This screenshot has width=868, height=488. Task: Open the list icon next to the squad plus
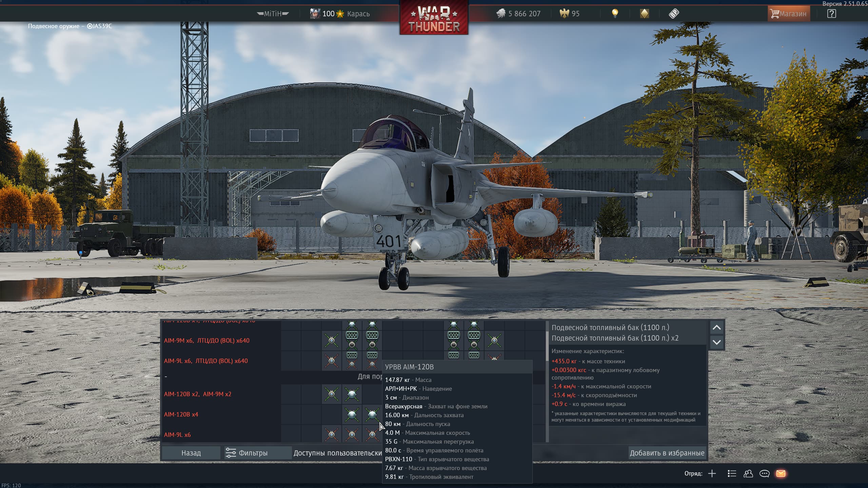point(732,473)
